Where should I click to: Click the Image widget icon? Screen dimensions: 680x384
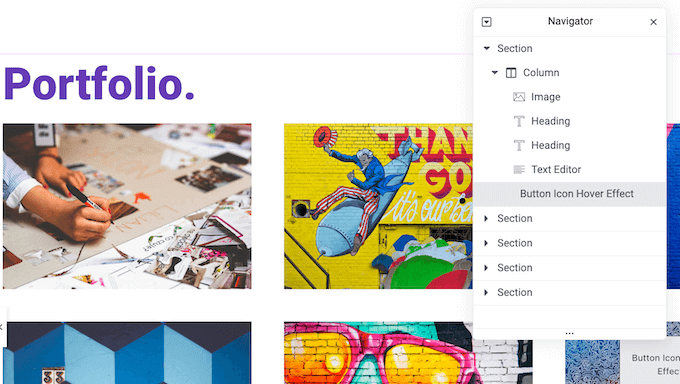(519, 97)
